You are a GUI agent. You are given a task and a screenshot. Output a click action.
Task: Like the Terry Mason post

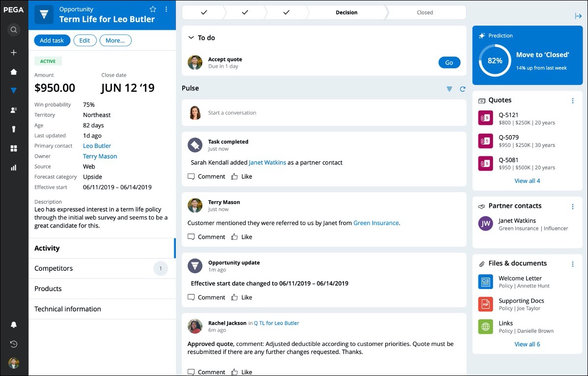[x=242, y=237]
